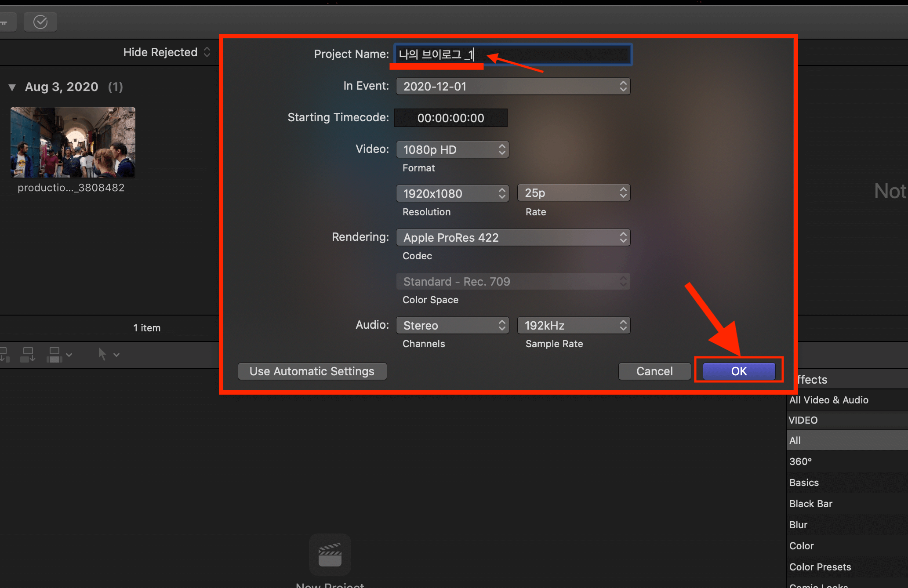Open the 25p frame rate dropdown
This screenshot has height=588, width=908.
[574, 193]
